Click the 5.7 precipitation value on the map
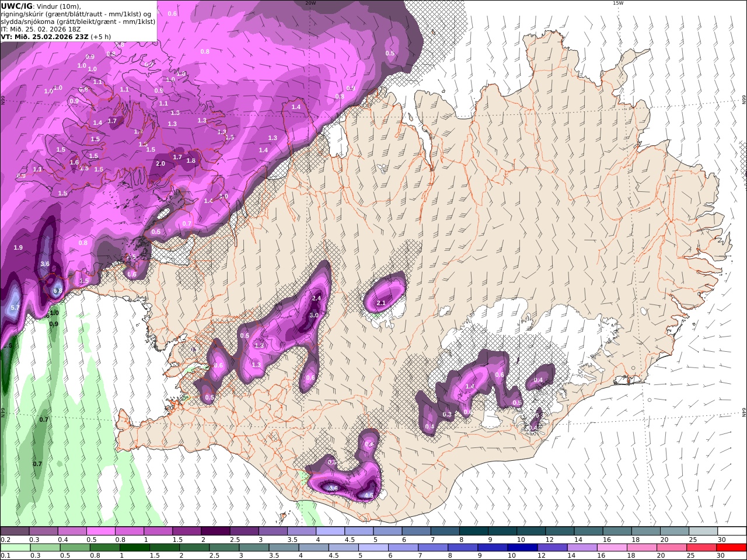Screen dimensions: 747x560 16,307
